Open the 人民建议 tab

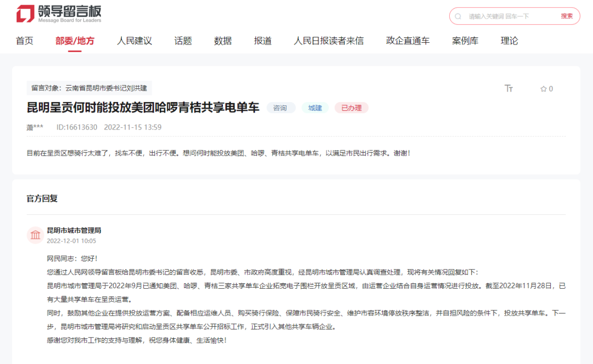tap(135, 41)
